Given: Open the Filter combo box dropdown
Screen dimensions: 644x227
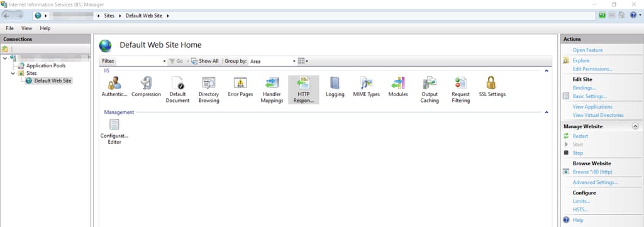Looking at the screenshot, I should click(x=164, y=61).
